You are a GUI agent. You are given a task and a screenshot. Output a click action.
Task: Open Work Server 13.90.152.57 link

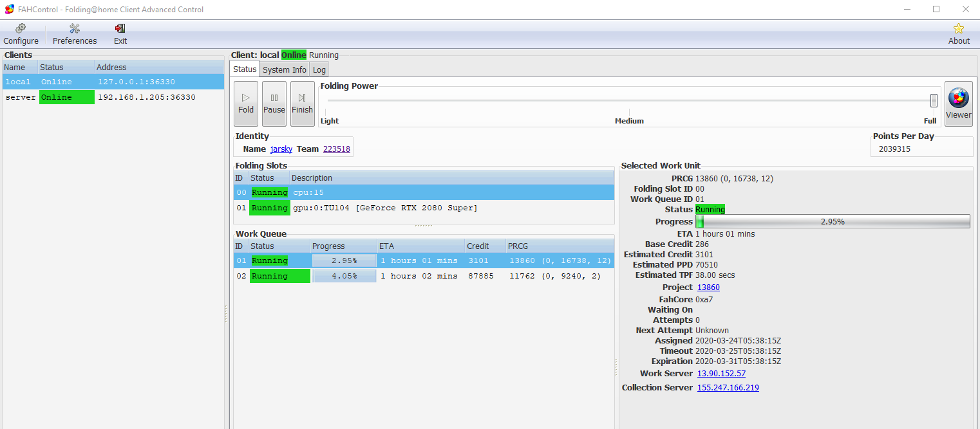[x=721, y=374]
